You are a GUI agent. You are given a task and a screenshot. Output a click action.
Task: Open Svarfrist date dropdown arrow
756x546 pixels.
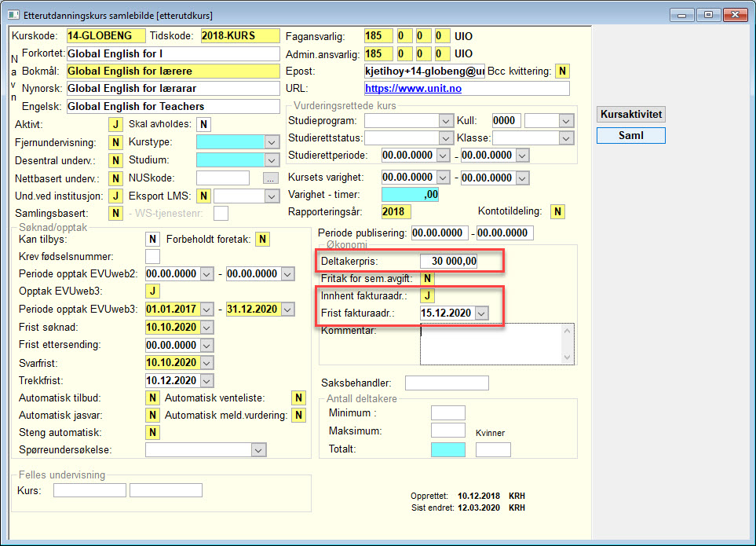point(206,363)
